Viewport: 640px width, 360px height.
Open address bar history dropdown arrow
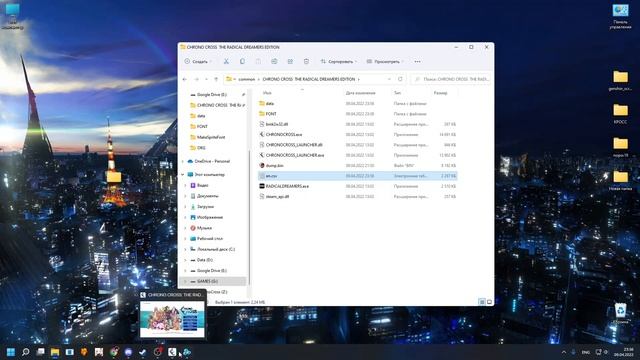(389, 79)
